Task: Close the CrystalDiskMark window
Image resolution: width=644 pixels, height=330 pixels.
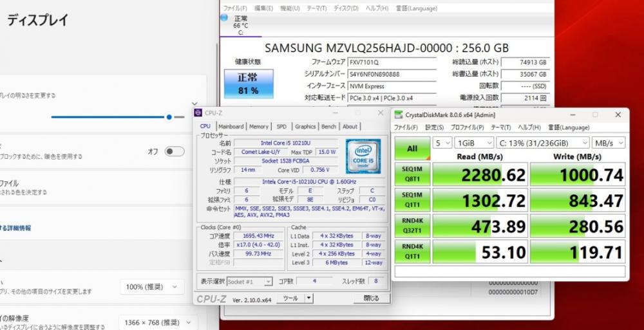Action: [618, 115]
